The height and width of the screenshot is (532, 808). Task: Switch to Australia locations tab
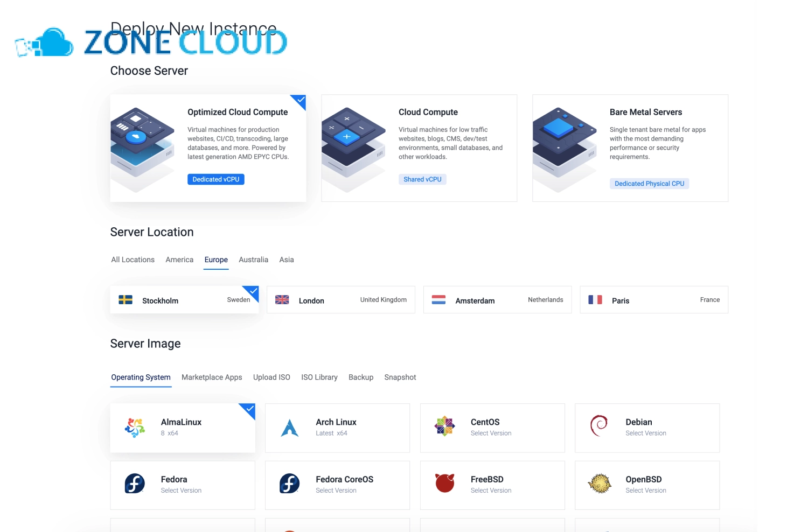coord(253,260)
